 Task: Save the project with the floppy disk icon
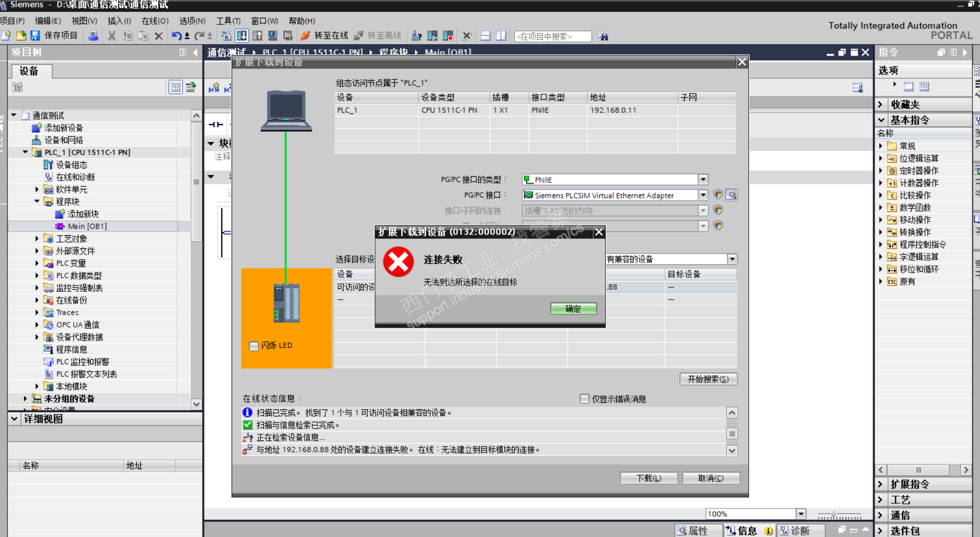(x=35, y=36)
